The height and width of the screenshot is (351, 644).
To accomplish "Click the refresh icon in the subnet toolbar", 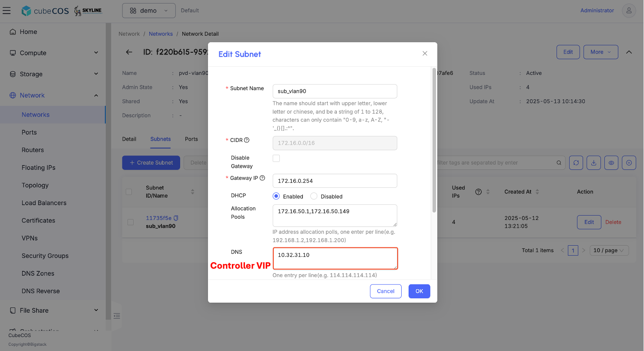I will click(576, 162).
